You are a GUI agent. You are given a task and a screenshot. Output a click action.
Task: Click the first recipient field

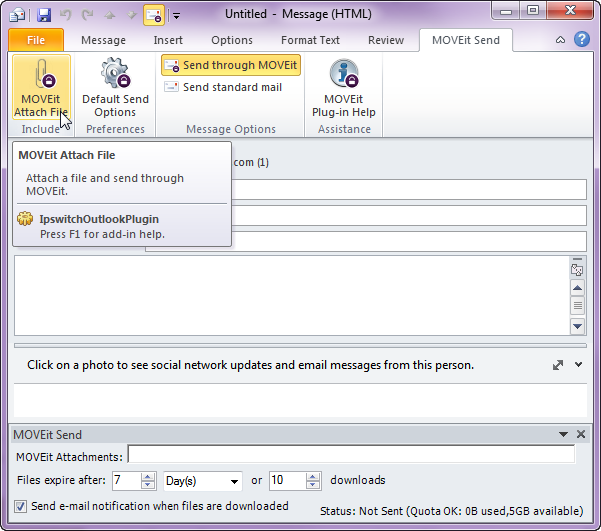click(409, 189)
